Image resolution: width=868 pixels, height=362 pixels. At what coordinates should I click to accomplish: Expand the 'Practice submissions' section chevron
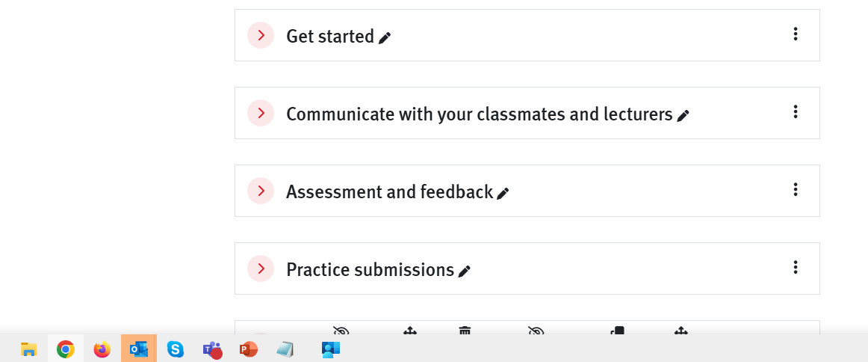point(261,269)
